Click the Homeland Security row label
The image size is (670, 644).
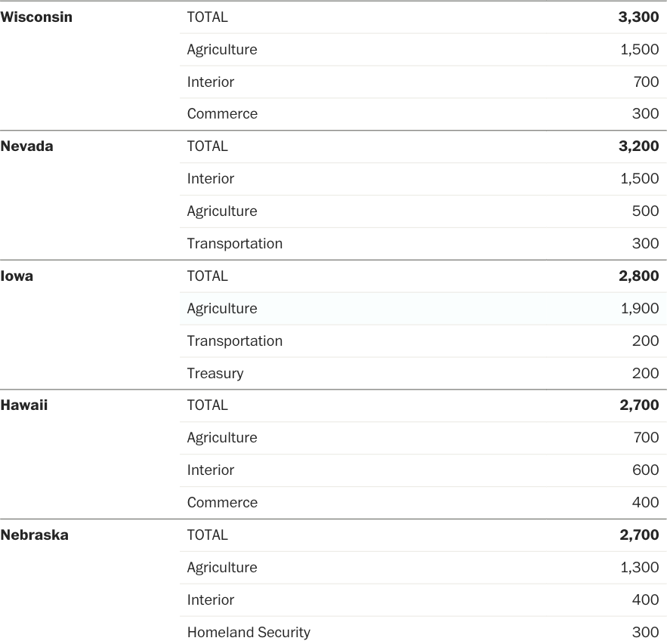(249, 633)
